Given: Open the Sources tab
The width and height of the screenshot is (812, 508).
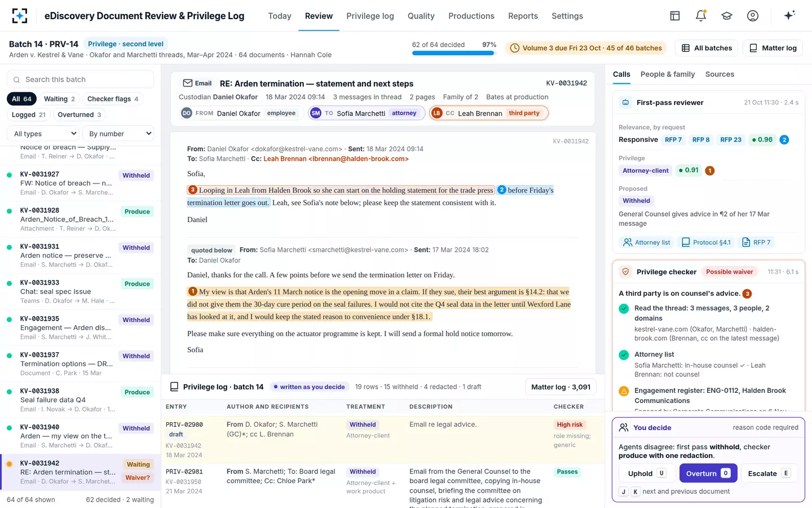Looking at the screenshot, I should (720, 74).
